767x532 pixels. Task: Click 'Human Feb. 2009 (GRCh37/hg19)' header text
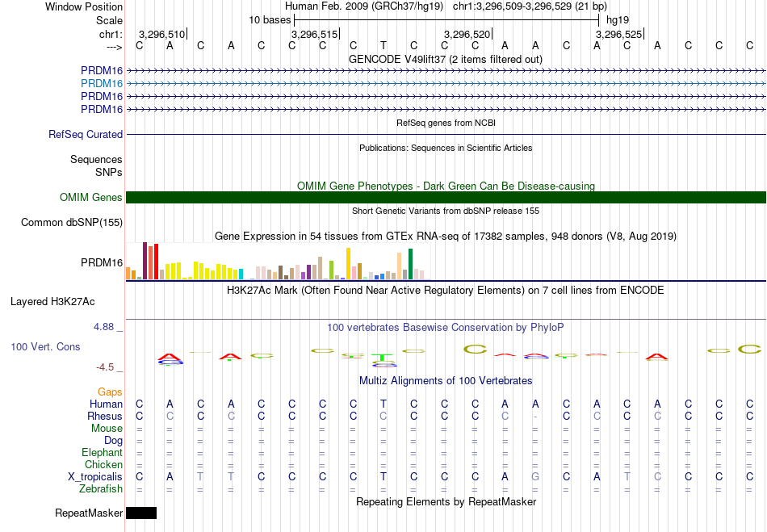point(364,6)
